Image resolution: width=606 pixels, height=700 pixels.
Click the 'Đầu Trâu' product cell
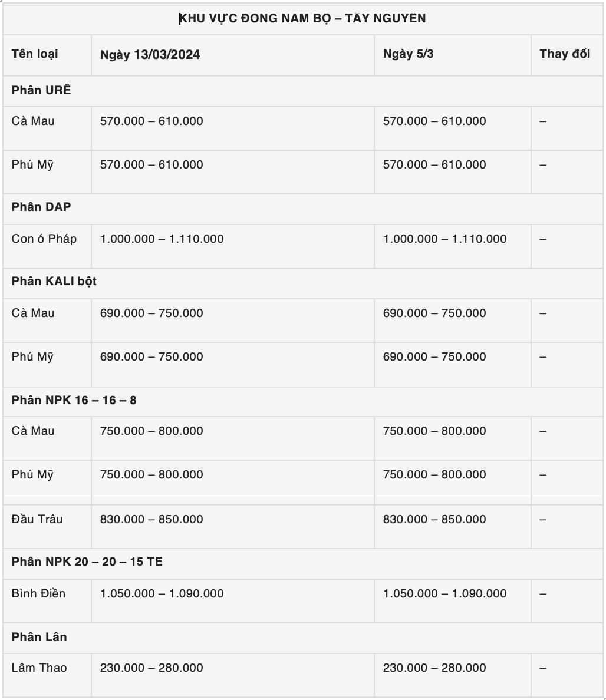click(37, 519)
